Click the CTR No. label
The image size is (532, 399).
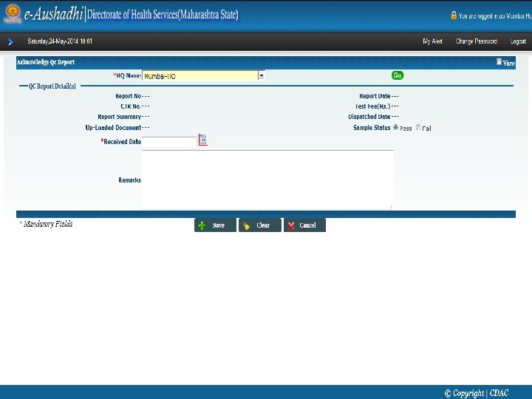point(131,106)
